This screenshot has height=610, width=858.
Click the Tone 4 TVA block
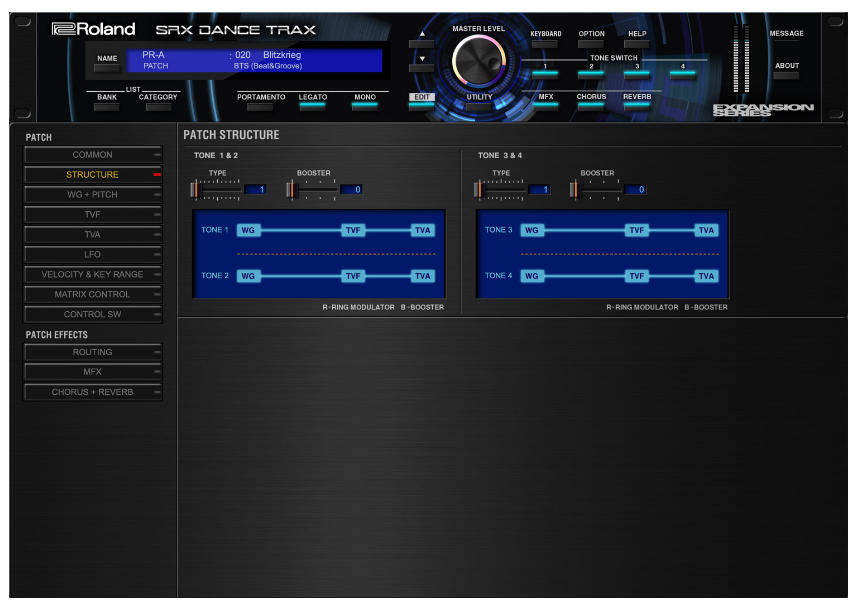coord(706,276)
